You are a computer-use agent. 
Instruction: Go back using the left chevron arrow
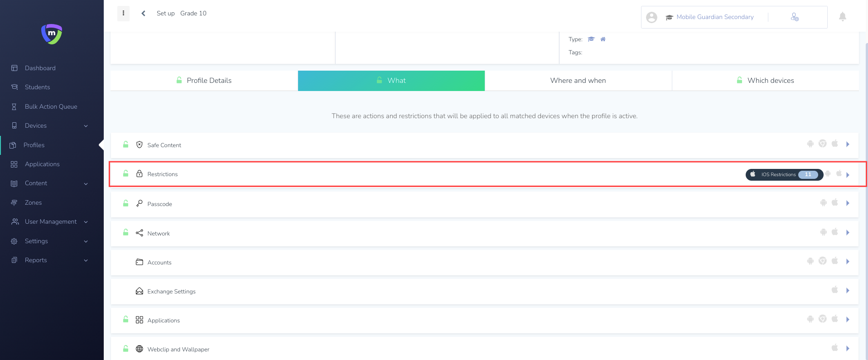143,13
